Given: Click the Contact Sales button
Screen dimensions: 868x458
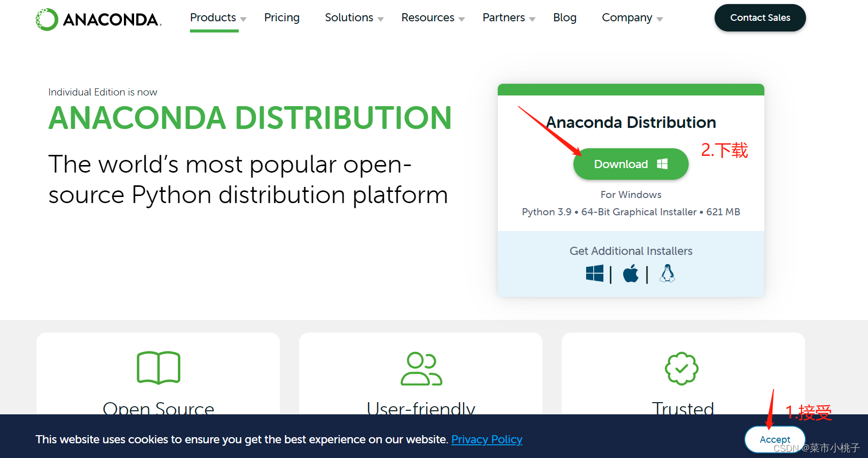Looking at the screenshot, I should 760,18.
